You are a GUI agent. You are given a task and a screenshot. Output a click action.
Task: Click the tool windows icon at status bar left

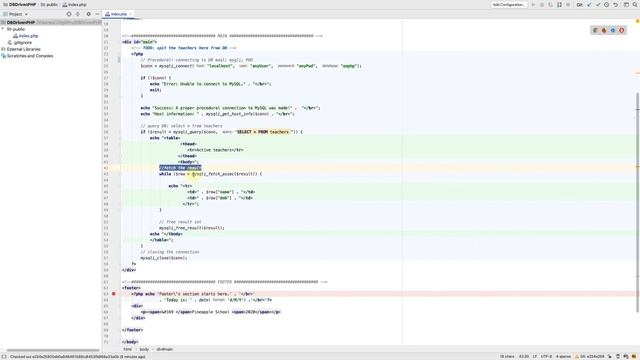click(4, 357)
